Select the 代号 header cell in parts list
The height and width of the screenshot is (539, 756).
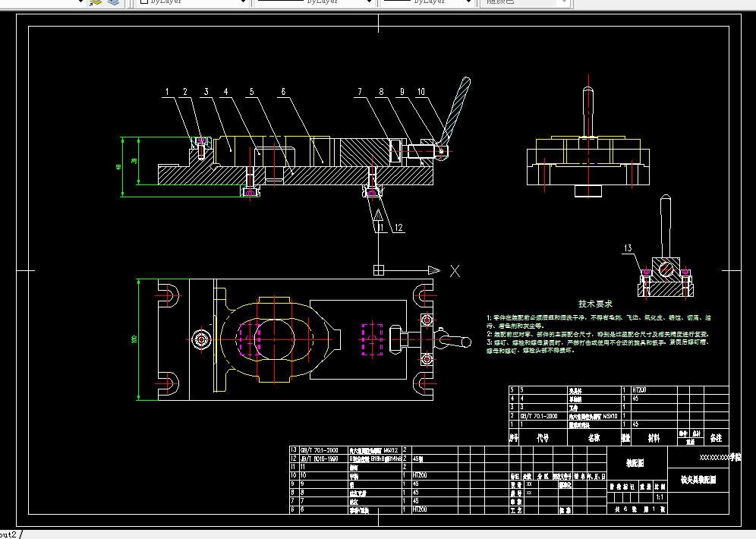click(x=543, y=438)
